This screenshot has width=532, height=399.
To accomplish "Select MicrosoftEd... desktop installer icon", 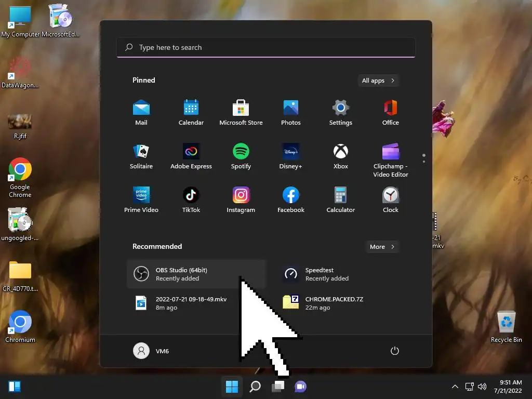I will [x=60, y=20].
